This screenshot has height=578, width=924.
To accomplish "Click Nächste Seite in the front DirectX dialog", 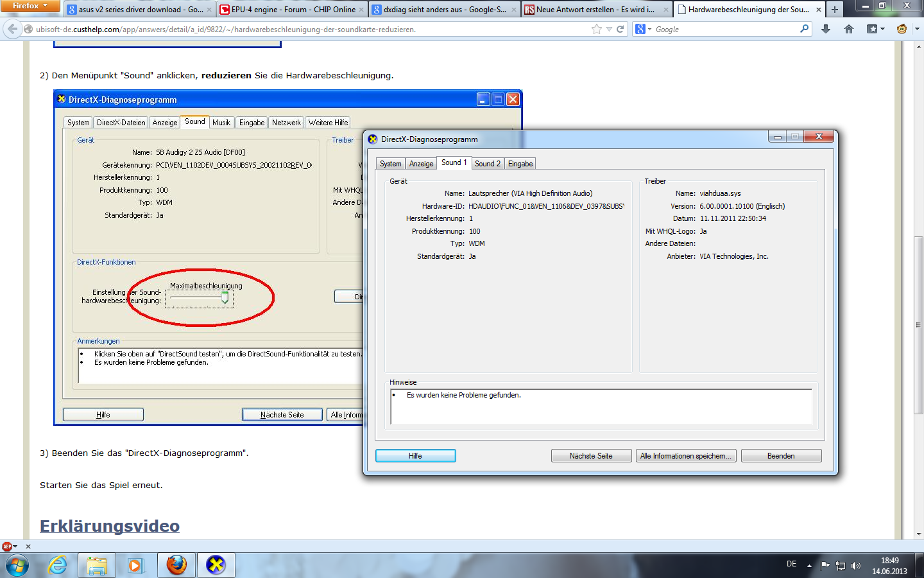I will [x=591, y=456].
